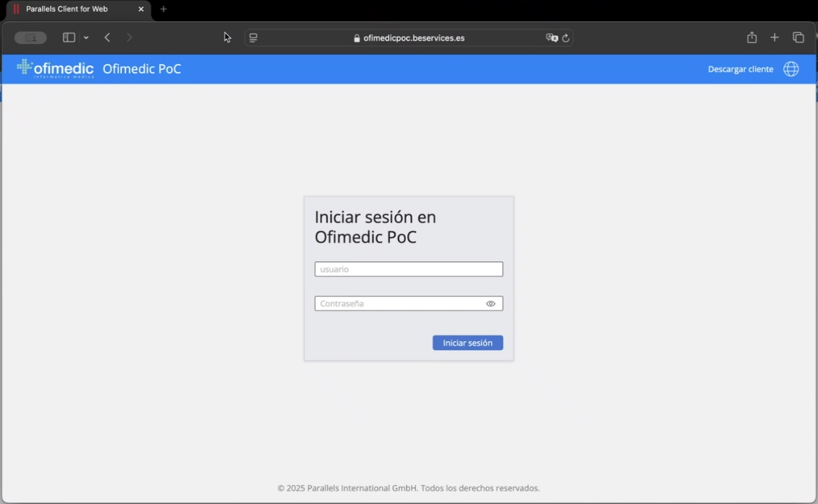Open the page reader menu icon in the address bar
818x504 pixels.
point(253,38)
